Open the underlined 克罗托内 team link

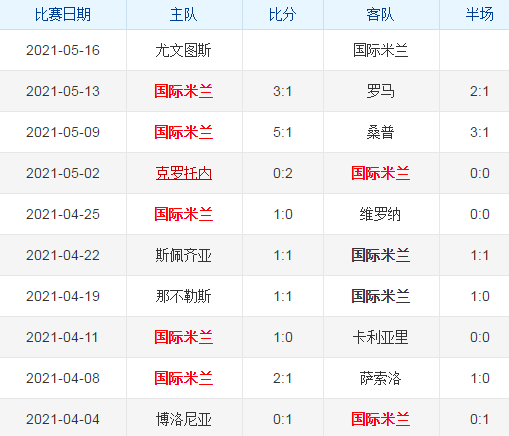[x=184, y=173]
